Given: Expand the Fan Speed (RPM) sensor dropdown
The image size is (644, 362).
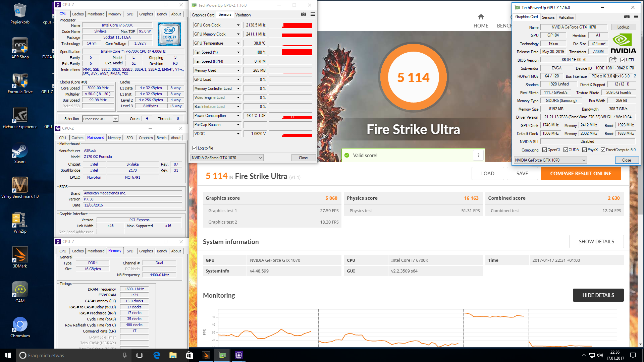Looking at the screenshot, I should tap(238, 61).
